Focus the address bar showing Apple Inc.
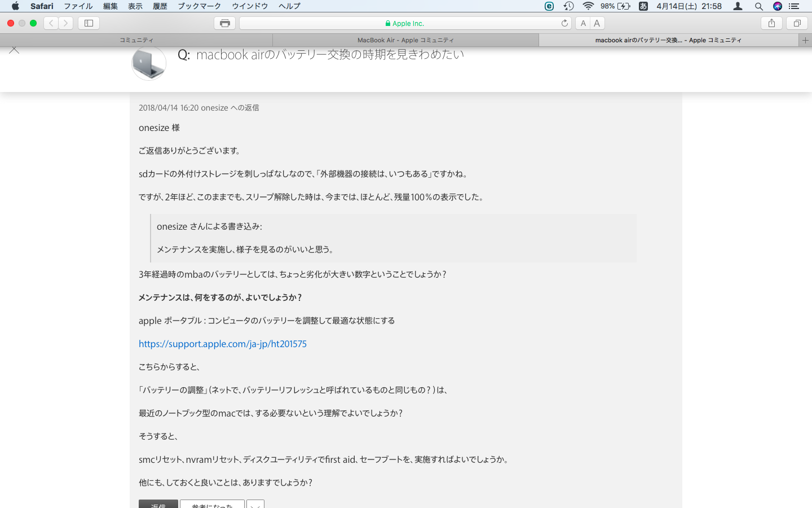 pyautogui.click(x=405, y=23)
